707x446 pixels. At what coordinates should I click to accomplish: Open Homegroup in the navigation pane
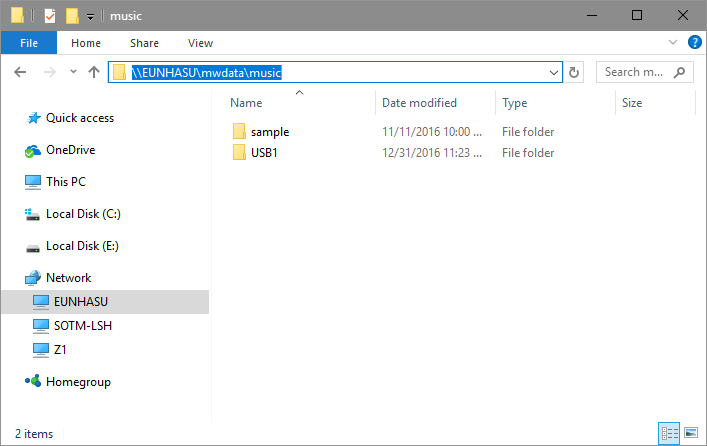tap(77, 382)
